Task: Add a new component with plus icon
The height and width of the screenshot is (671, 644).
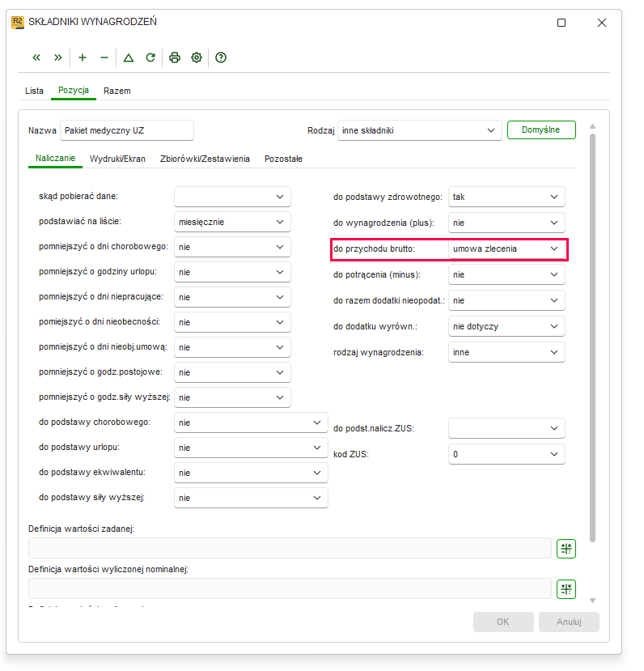Action: (83, 57)
